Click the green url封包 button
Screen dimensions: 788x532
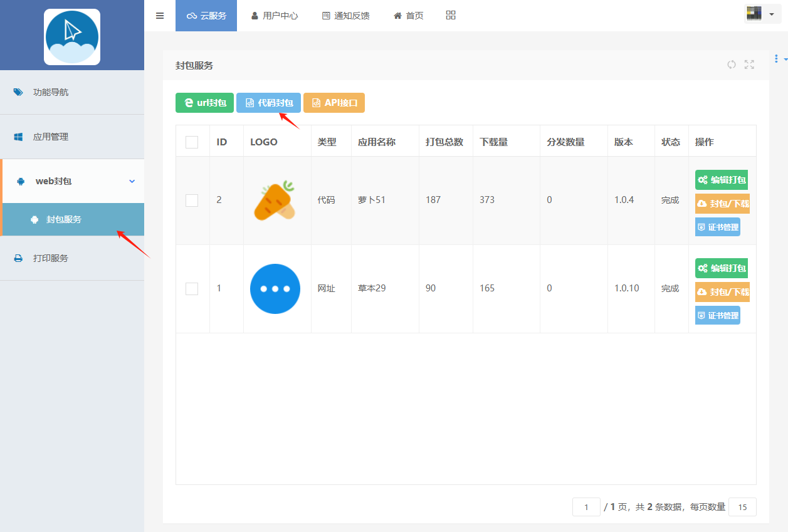click(204, 103)
